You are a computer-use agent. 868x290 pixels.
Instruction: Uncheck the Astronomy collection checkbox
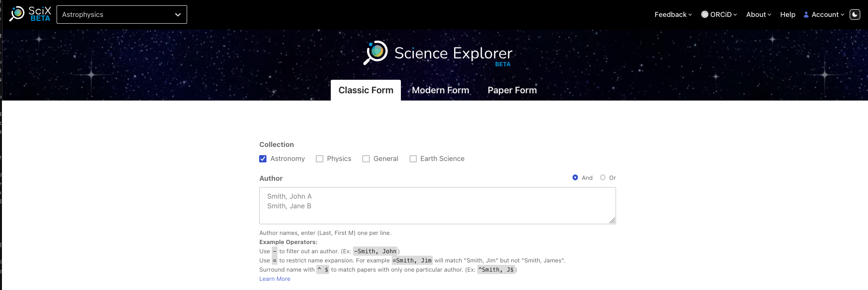click(x=263, y=159)
